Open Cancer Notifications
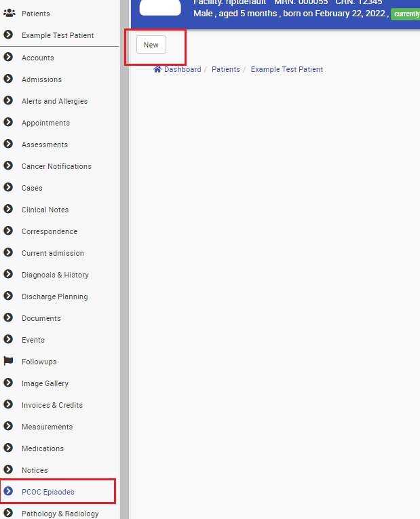Image resolution: width=420 pixels, height=519 pixels. pyautogui.click(x=56, y=166)
